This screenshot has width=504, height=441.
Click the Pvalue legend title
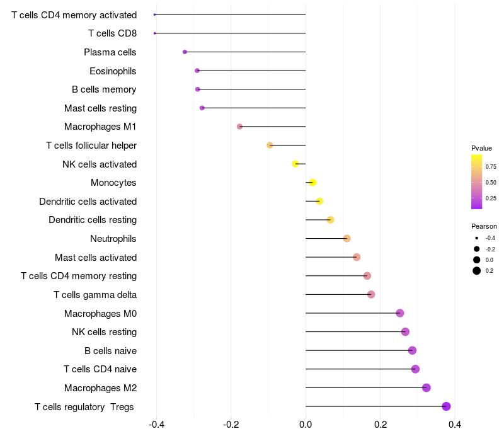coord(481,148)
